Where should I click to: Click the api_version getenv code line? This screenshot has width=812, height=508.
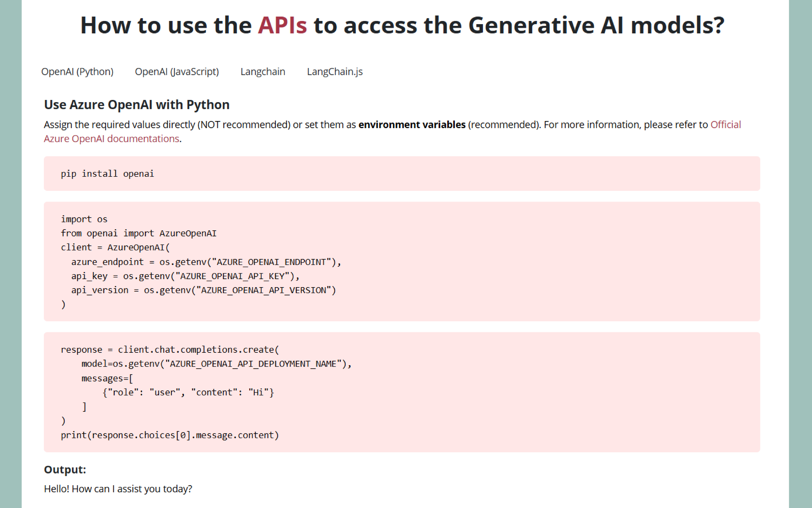click(203, 290)
